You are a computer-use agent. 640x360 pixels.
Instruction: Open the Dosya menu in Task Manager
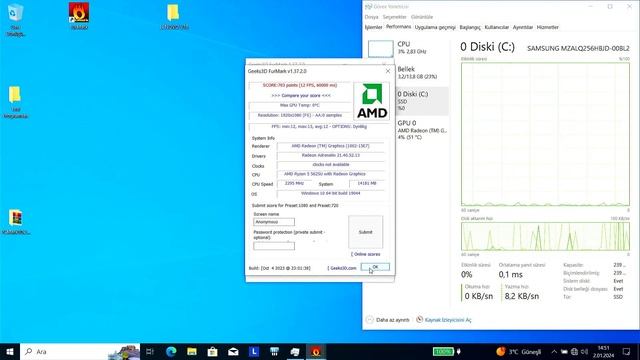point(371,17)
